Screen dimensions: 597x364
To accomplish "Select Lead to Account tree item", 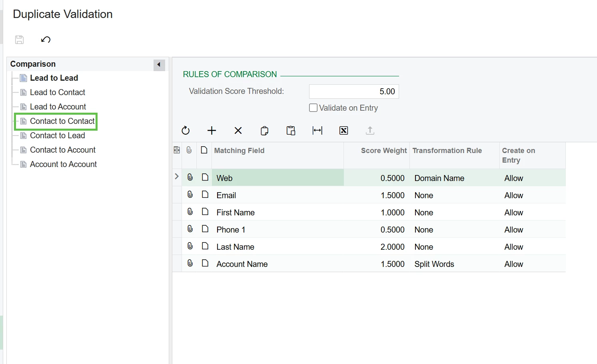I will 58,107.
